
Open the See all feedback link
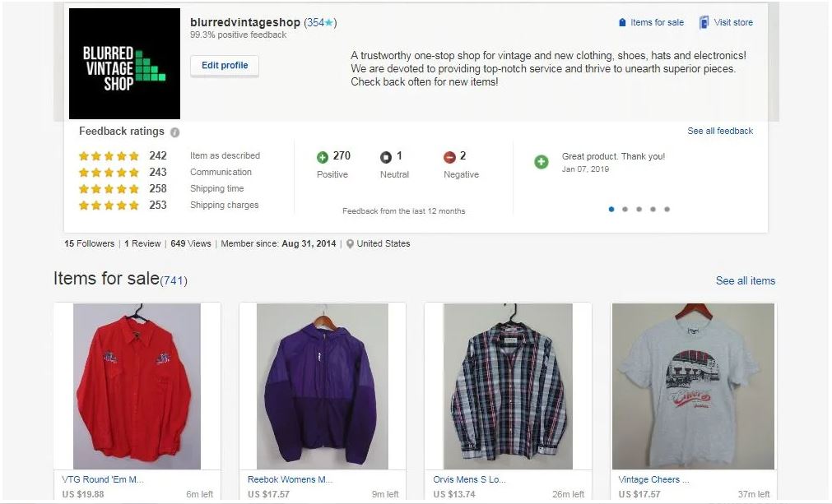tap(720, 131)
